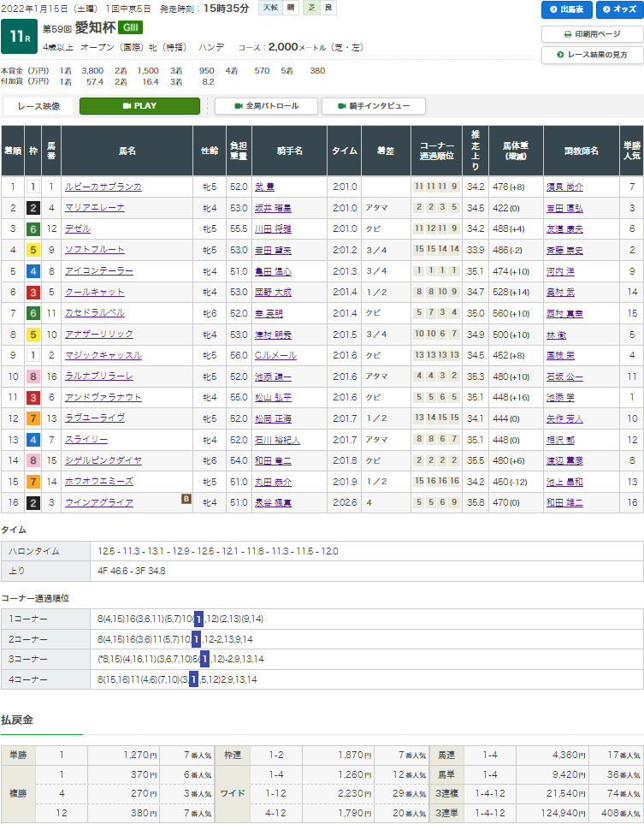
Task: Open trainer 須貝 尚介's page
Action: 564,187
